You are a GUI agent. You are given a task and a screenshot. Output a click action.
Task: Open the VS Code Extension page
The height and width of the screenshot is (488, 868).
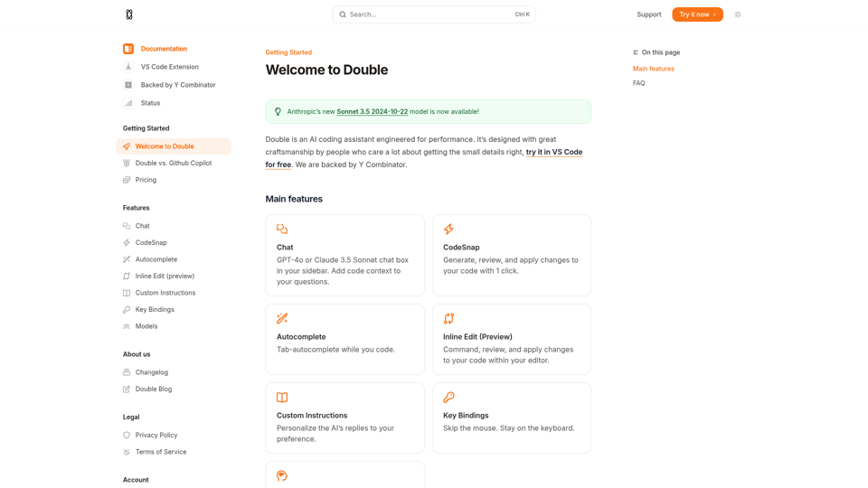click(169, 67)
